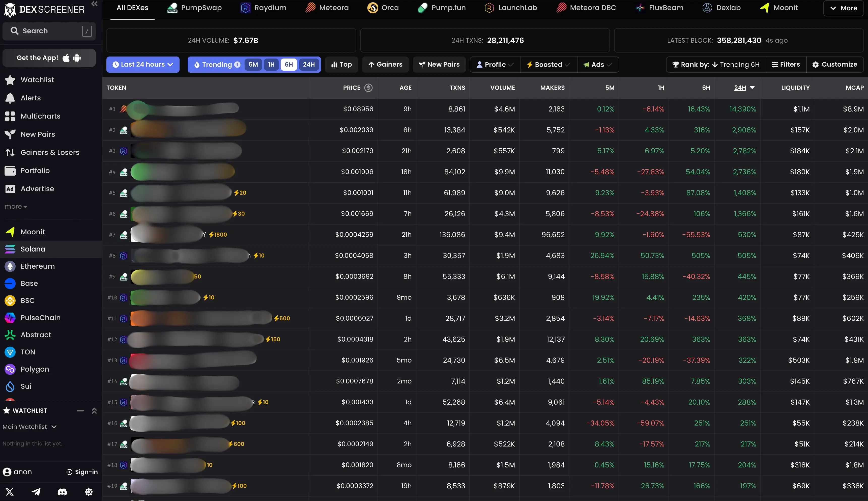Open the Discord social icon
The height and width of the screenshot is (501, 868).
(62, 492)
